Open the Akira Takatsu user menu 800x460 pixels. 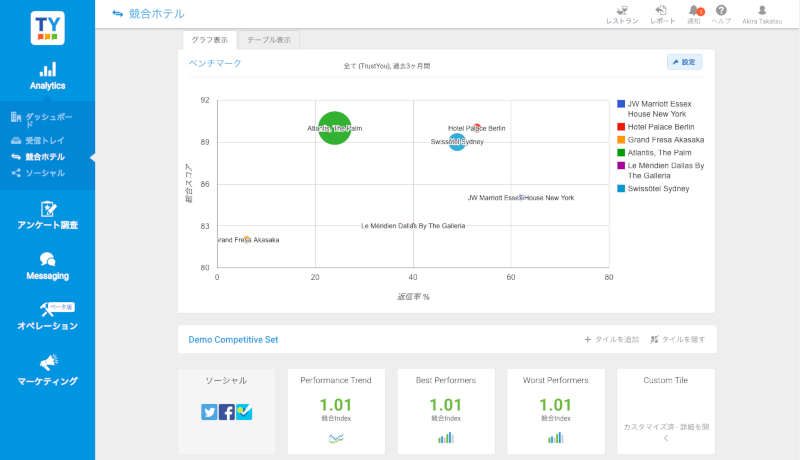tap(762, 15)
